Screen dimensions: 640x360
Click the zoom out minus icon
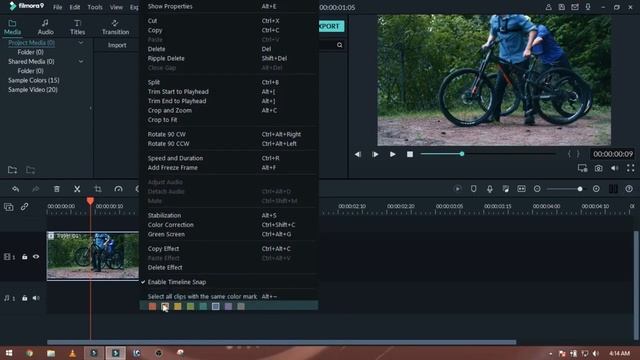(537, 189)
